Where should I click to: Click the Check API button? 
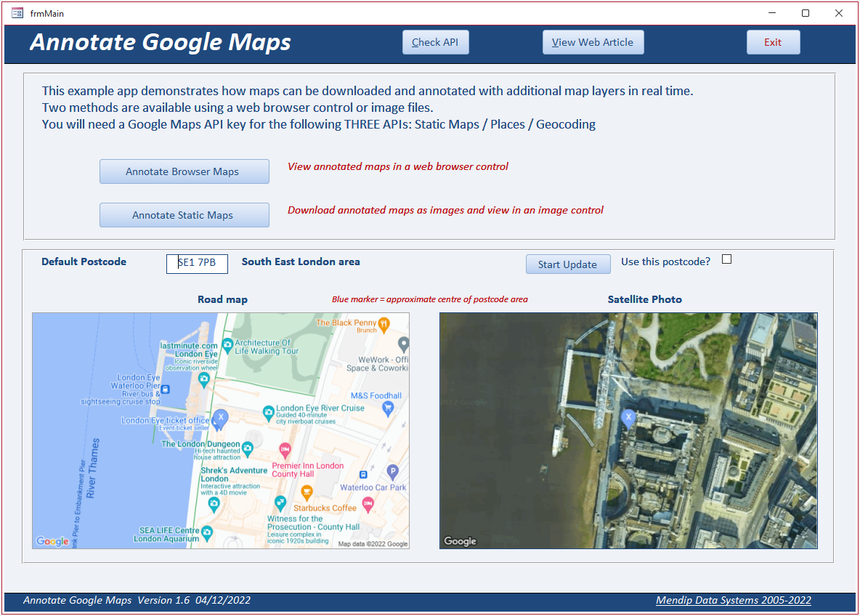[436, 42]
